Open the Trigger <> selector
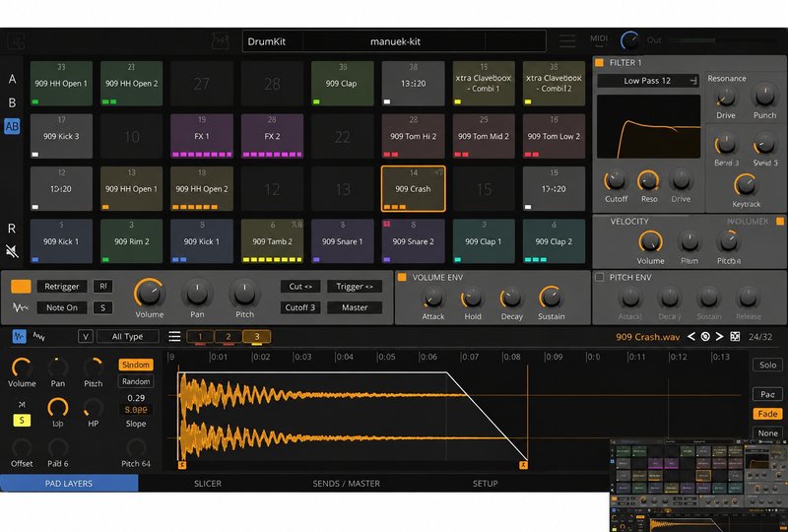The image size is (788, 532). [x=355, y=286]
